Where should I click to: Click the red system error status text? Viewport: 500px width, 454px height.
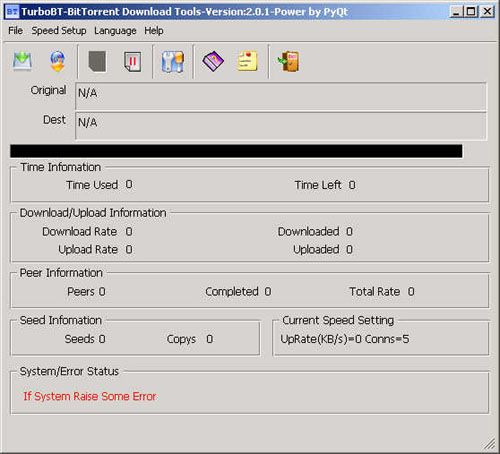tap(90, 396)
